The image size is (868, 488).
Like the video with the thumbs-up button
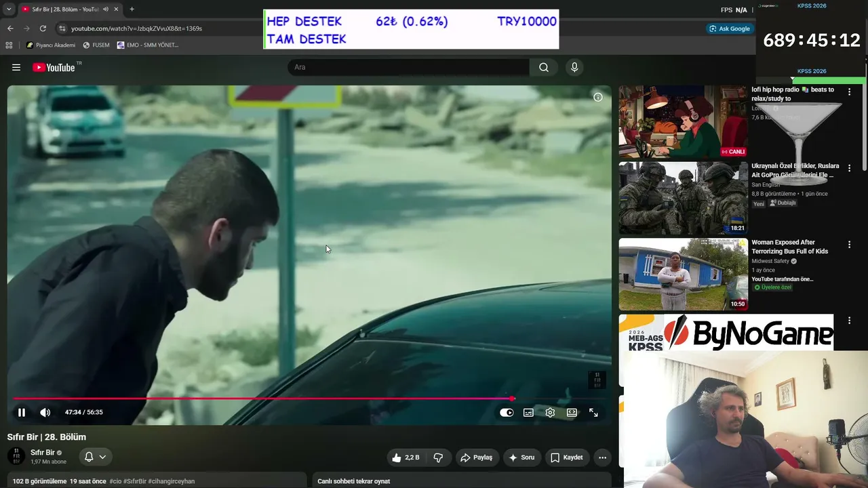pos(406,457)
